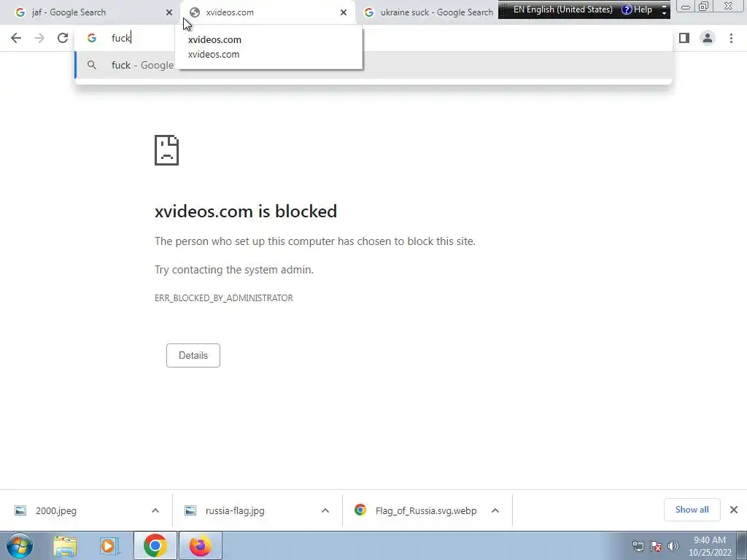This screenshot has width=747, height=560.
Task: Switch to the 'jaf - Google Search' tab
Action: click(x=90, y=12)
